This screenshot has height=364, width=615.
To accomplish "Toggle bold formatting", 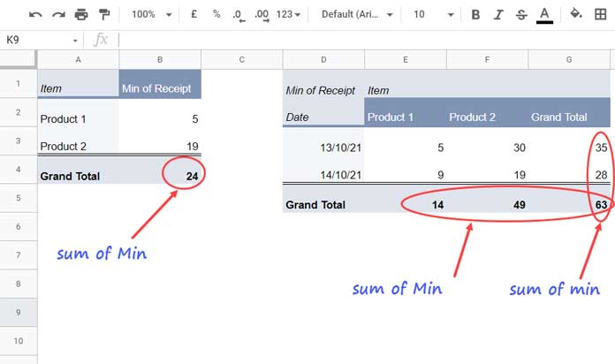I will 475,15.
